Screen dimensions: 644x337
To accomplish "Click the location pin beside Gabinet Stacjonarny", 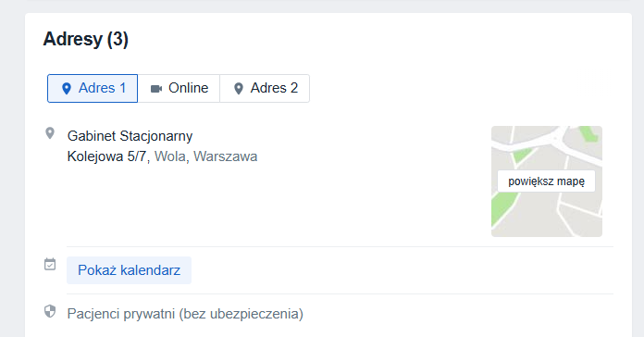I will [50, 133].
